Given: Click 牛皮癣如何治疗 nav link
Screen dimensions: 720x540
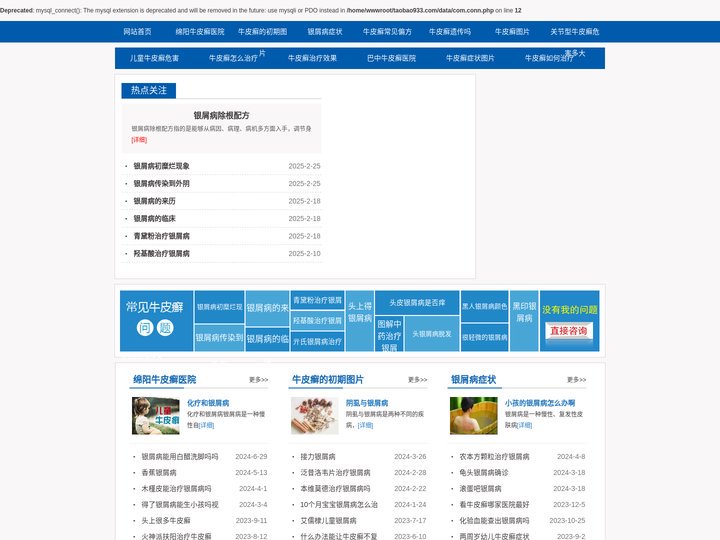Looking at the screenshot, I should click(x=549, y=58).
